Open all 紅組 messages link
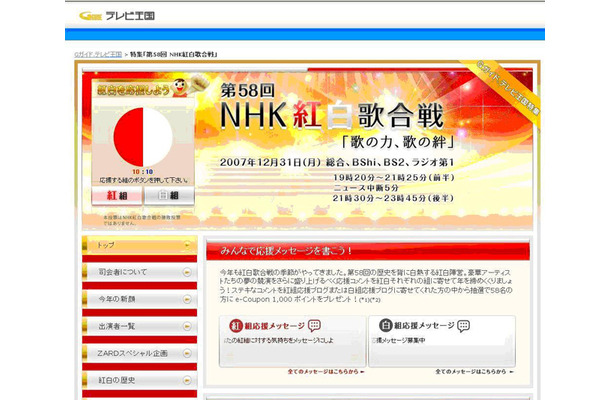Viewport: 610px width, 400px height. pyautogui.click(x=326, y=372)
